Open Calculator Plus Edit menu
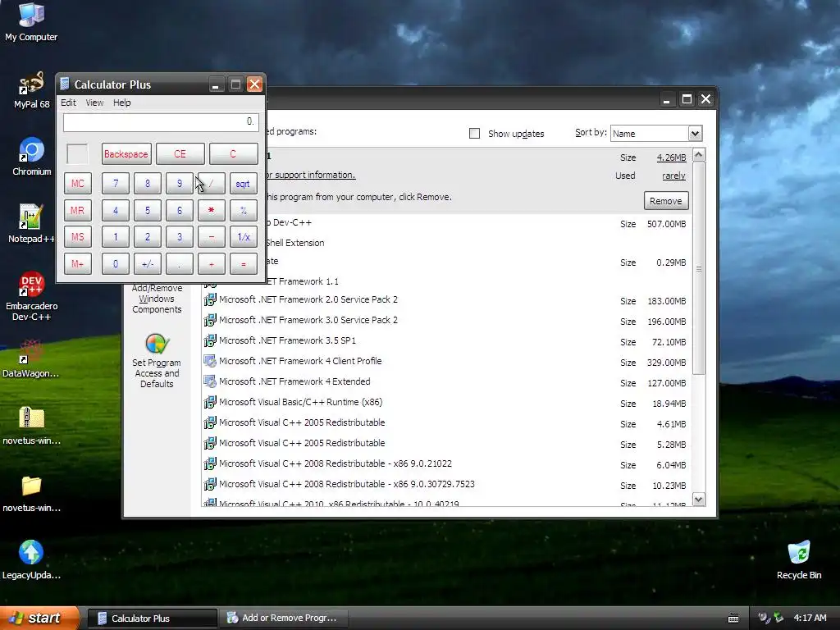This screenshot has width=840, height=630. 68,103
